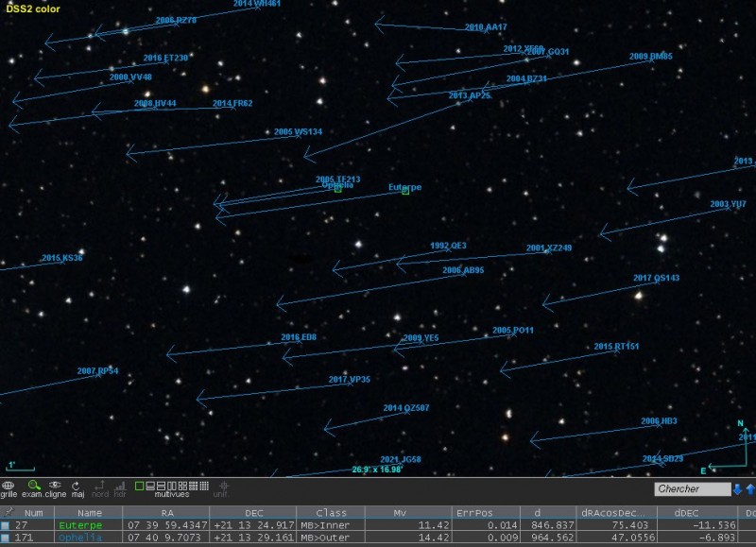Click the cligne blink eye icon

[x=55, y=486]
